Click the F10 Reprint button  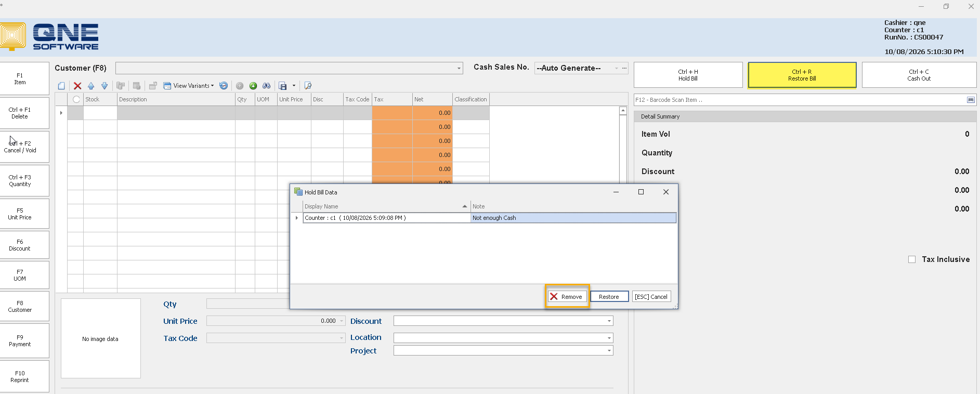(24, 376)
